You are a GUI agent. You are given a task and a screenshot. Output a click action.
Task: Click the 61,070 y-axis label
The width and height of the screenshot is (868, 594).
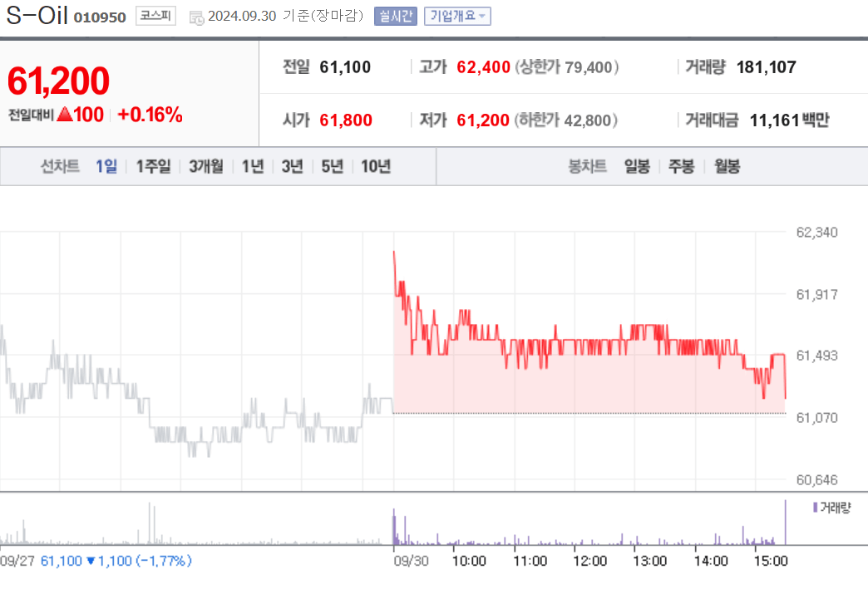click(816, 418)
